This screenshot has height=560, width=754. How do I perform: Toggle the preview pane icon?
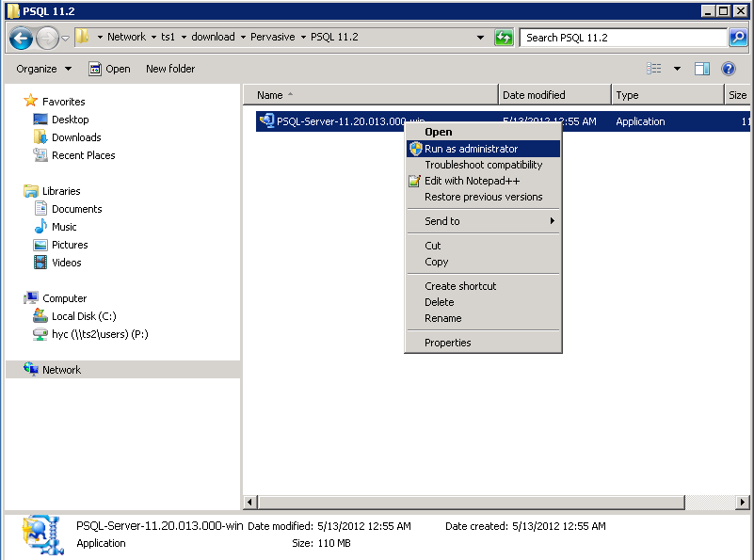click(x=702, y=69)
